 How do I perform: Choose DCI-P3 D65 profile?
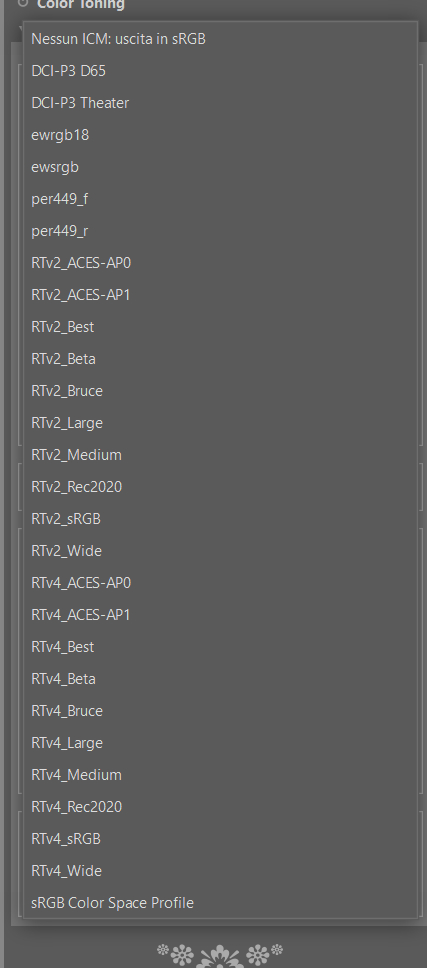[x=220, y=71]
